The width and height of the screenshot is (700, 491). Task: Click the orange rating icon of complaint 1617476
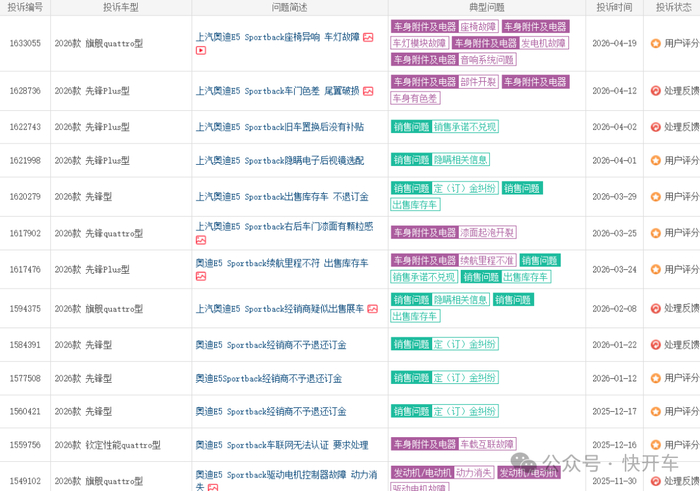[x=655, y=269]
